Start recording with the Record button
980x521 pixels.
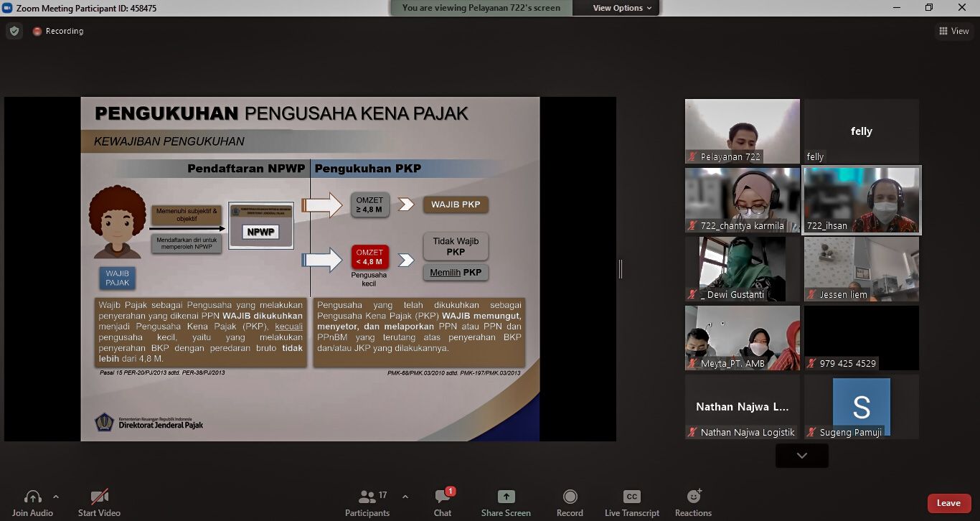(x=570, y=497)
